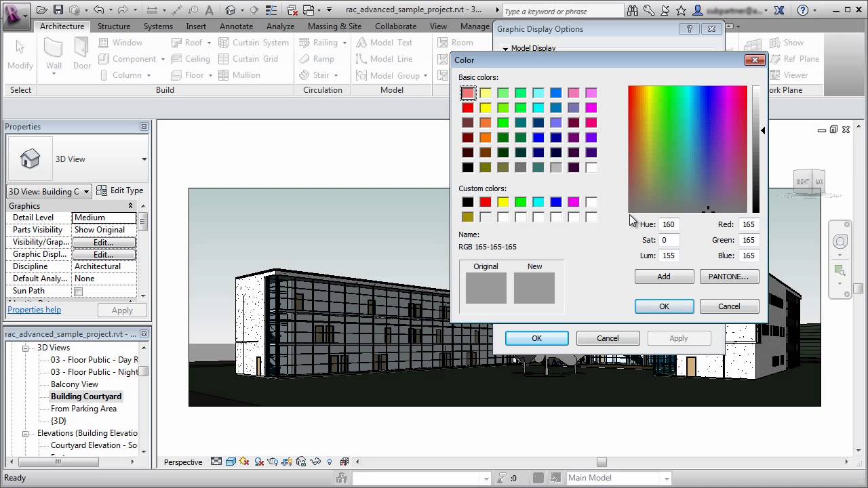Image resolution: width=868 pixels, height=488 pixels.
Task: Enable the Sun Path checkbox in Properties
Action: (x=77, y=290)
